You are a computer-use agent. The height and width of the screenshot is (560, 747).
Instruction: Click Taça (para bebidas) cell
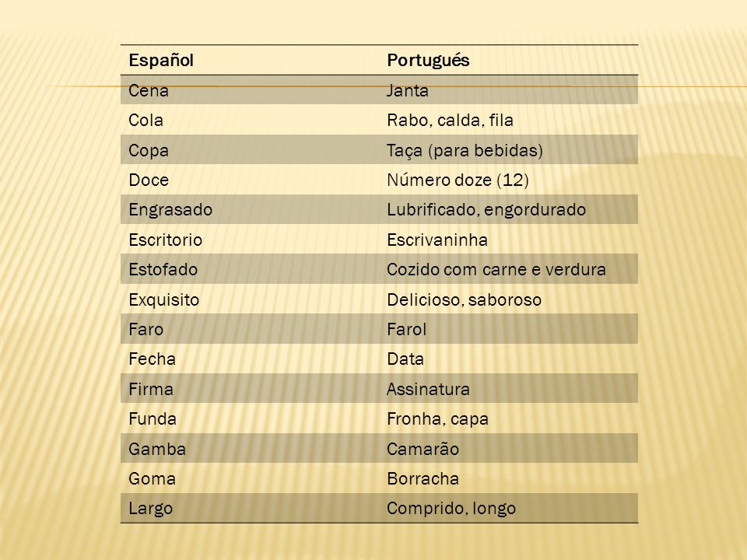click(x=465, y=150)
